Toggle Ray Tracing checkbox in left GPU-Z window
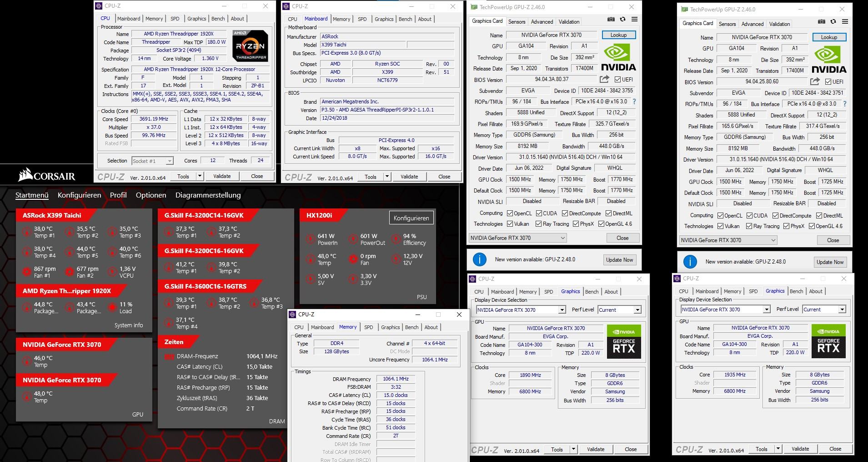 click(539, 223)
